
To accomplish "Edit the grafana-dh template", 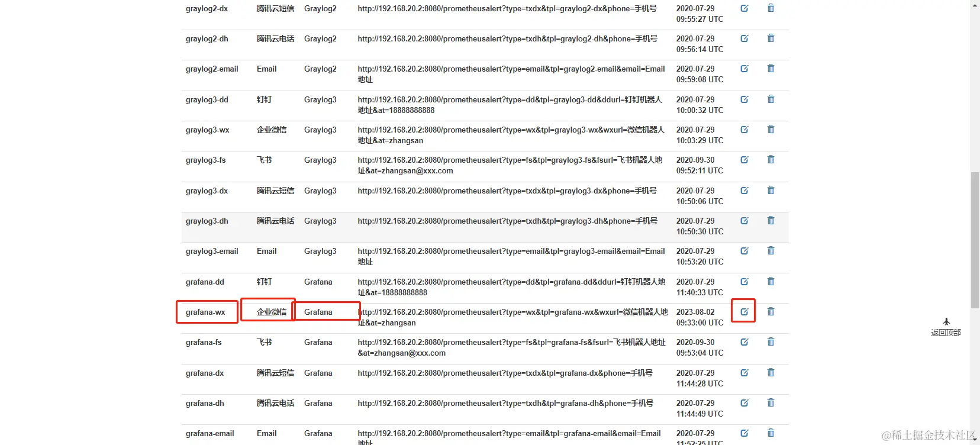I will click(x=744, y=403).
